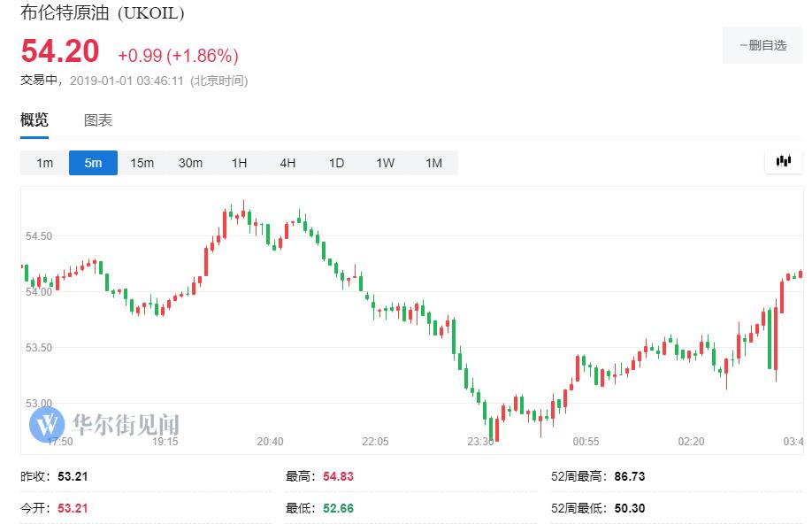Select the 1W weekly timeframe
Image resolution: width=812 pixels, height=532 pixels.
click(385, 163)
